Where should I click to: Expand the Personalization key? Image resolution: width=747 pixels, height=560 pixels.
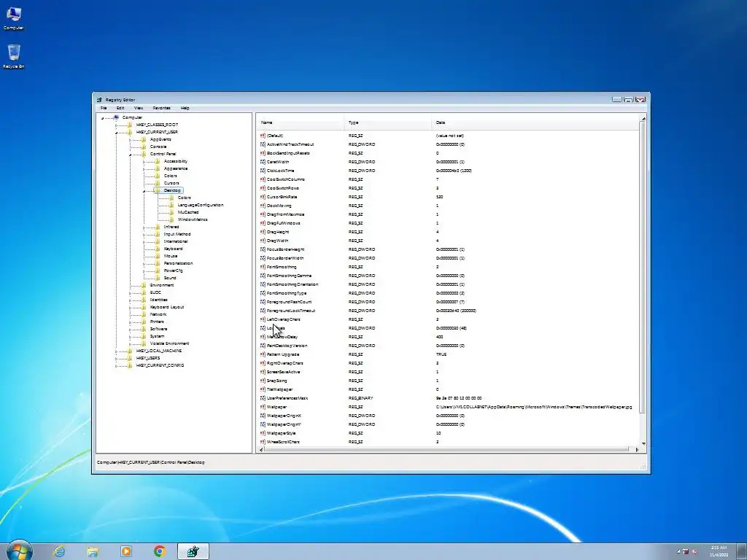144,264
